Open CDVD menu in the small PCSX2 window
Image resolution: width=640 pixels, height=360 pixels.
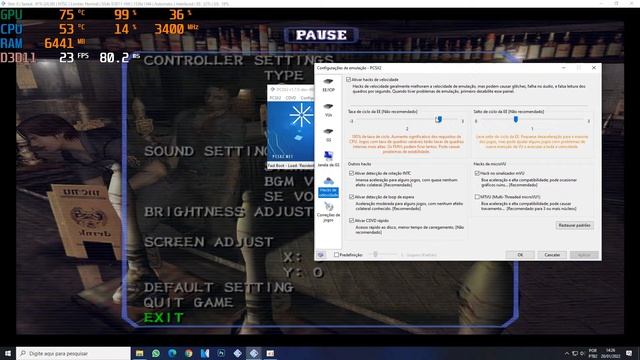click(x=291, y=98)
